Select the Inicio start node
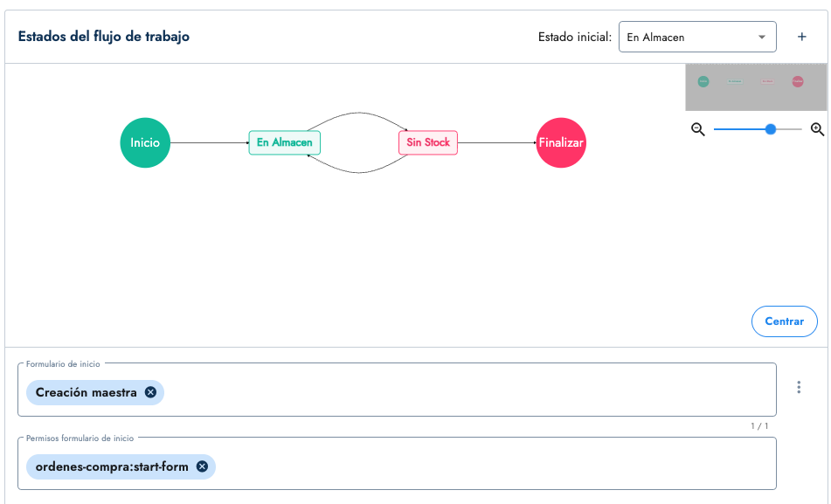This screenshot has height=504, width=831. pyautogui.click(x=145, y=142)
